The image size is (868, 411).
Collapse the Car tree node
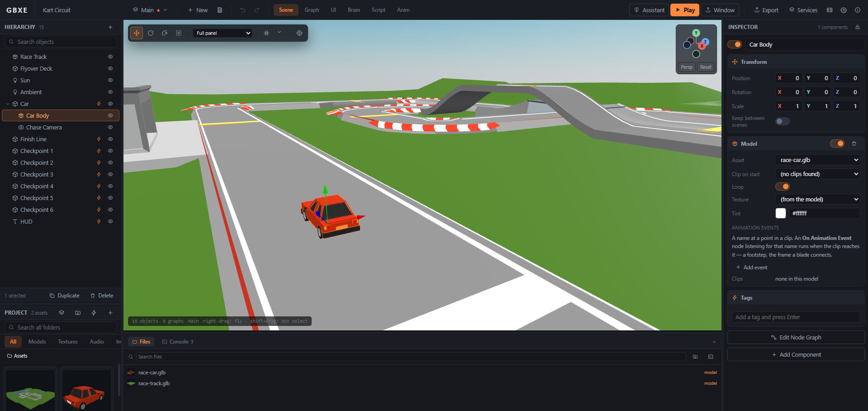(x=7, y=104)
